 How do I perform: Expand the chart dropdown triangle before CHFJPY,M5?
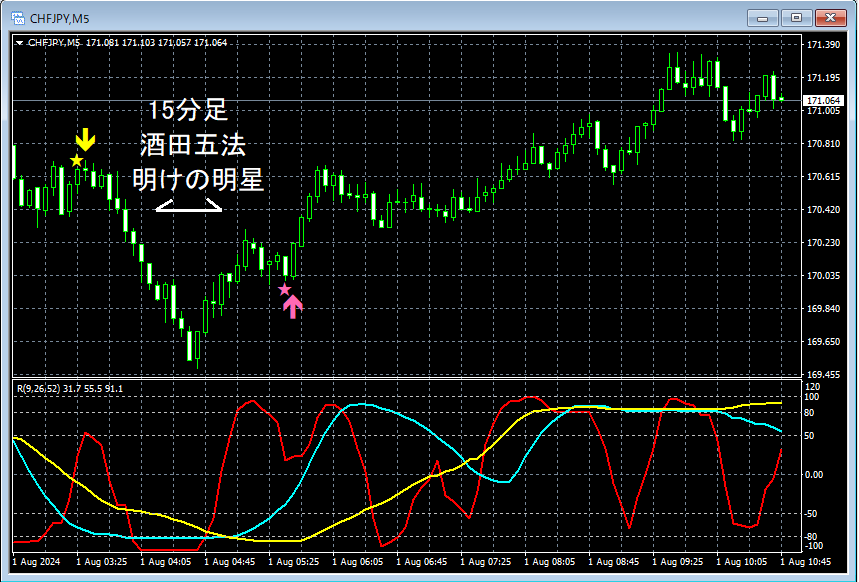(19, 43)
